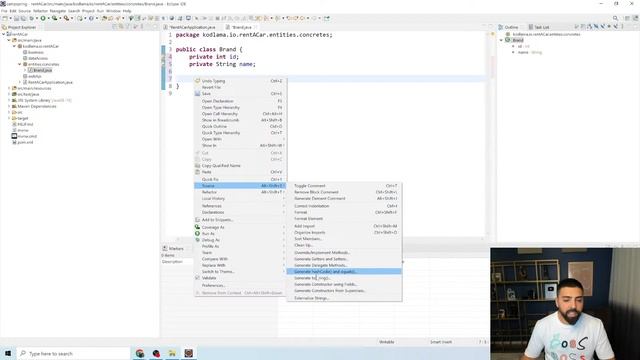The image size is (640, 360).
Task: Open File Explorer from the taskbar
Action: (x=172, y=353)
